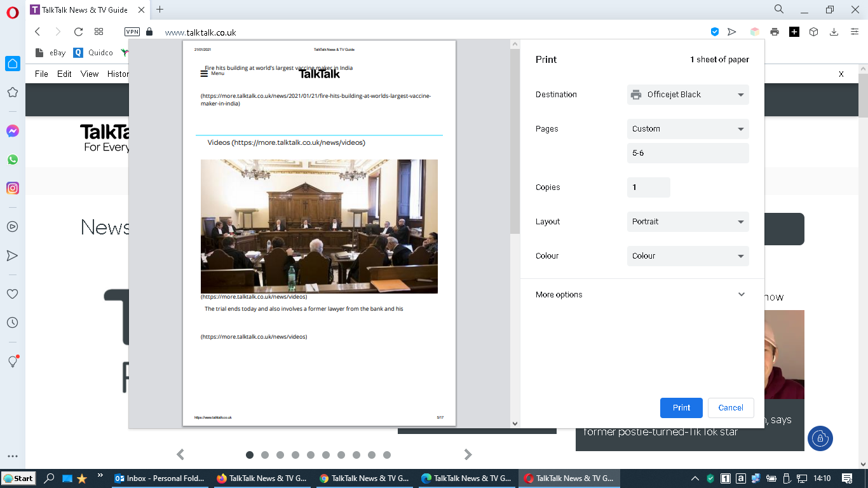Open the Destination printer dropdown
This screenshot has width=868, height=488.
point(688,95)
